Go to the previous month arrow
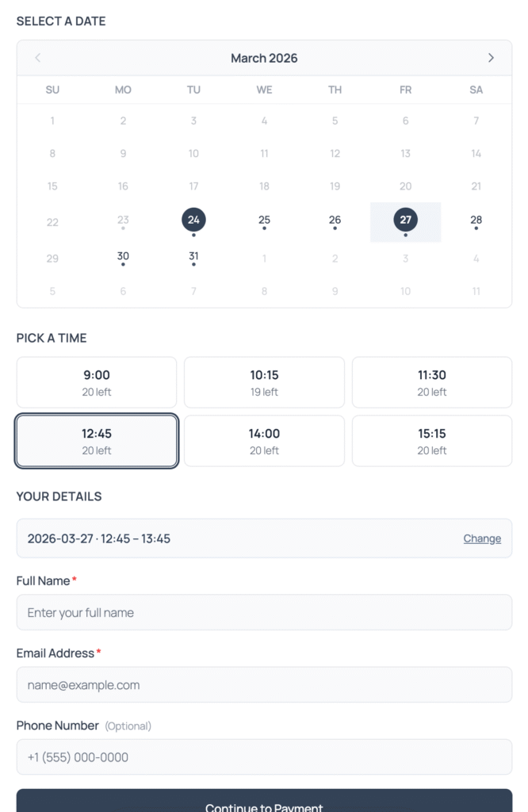This screenshot has width=528, height=812. (x=38, y=58)
